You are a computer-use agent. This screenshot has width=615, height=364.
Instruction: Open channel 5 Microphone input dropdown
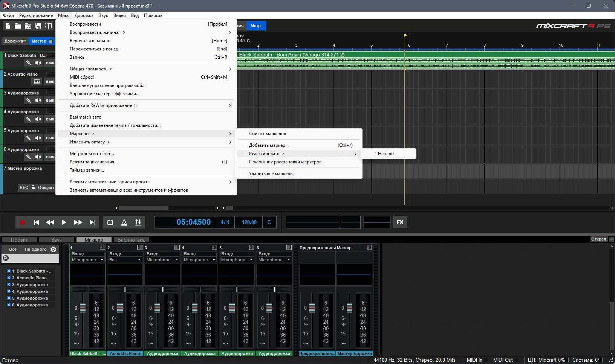pyautogui.click(x=237, y=260)
